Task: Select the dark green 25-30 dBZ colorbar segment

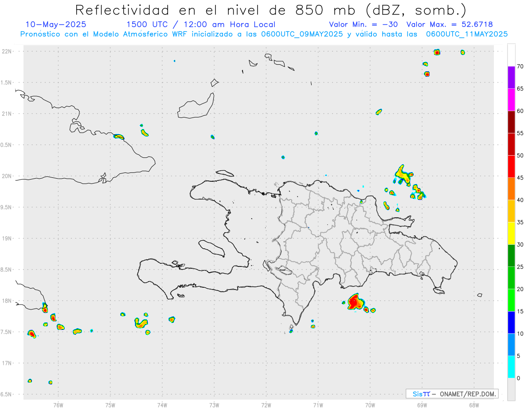Action: click(x=512, y=256)
